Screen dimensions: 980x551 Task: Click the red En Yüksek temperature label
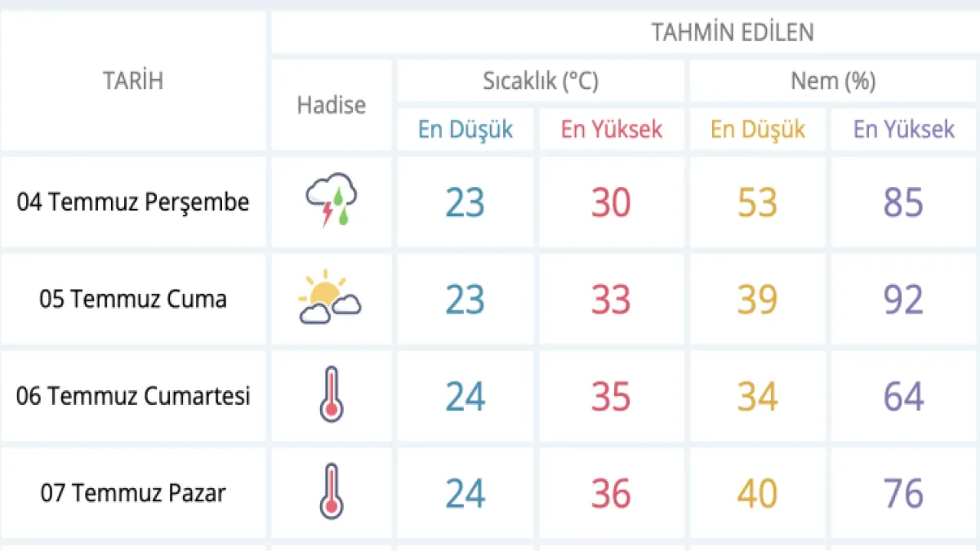(x=611, y=130)
